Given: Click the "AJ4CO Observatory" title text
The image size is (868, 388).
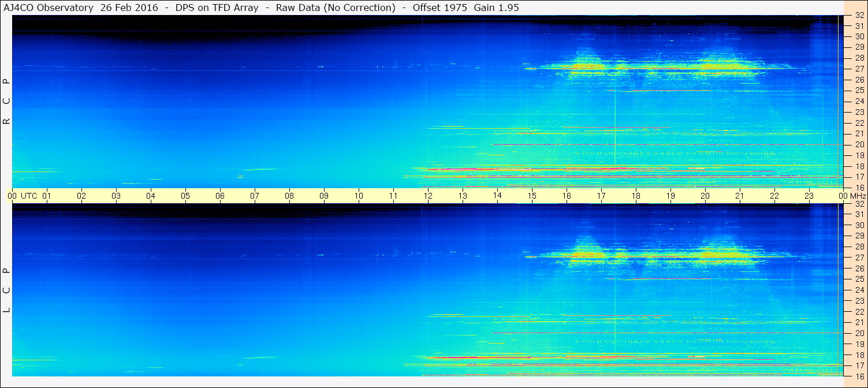Looking at the screenshot, I should pyautogui.click(x=49, y=8).
